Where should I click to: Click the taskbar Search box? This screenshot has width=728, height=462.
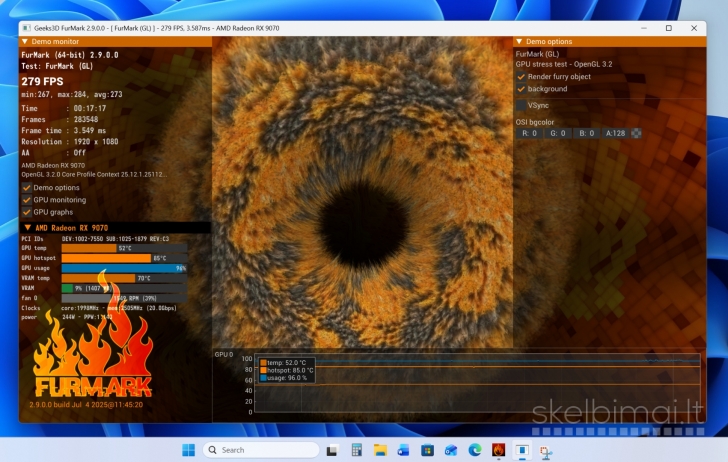(260, 450)
